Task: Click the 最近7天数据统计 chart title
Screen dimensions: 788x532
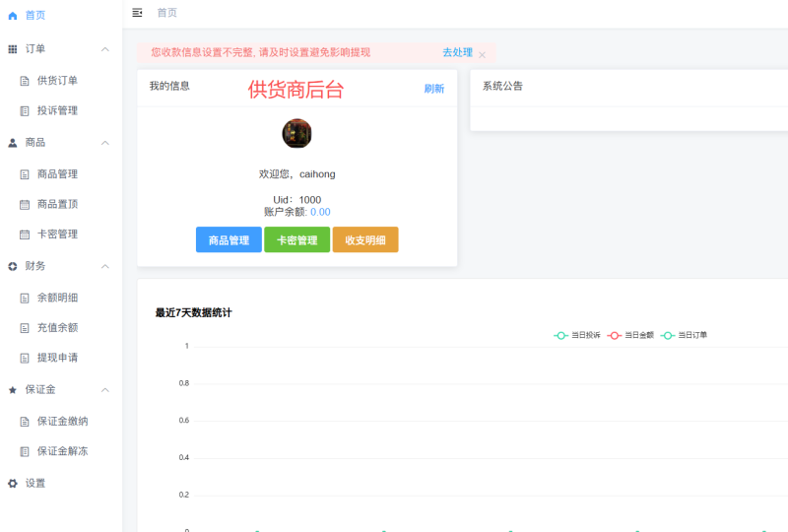Action: click(x=193, y=312)
